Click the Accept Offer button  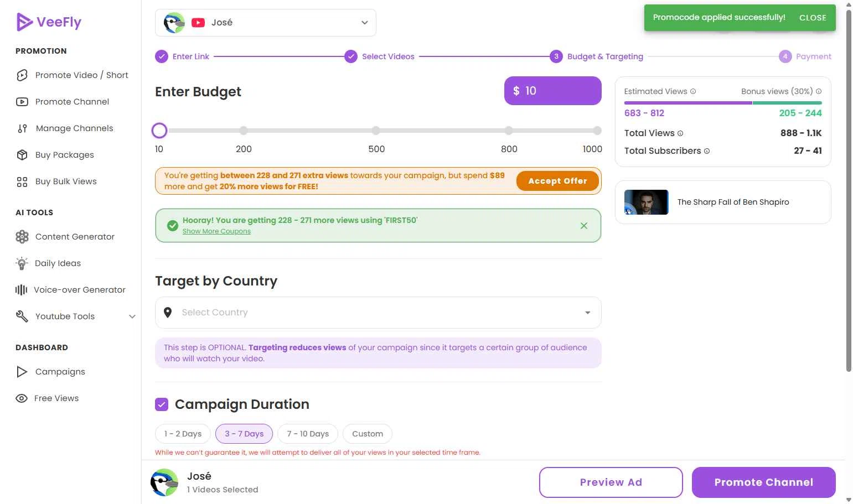click(557, 181)
